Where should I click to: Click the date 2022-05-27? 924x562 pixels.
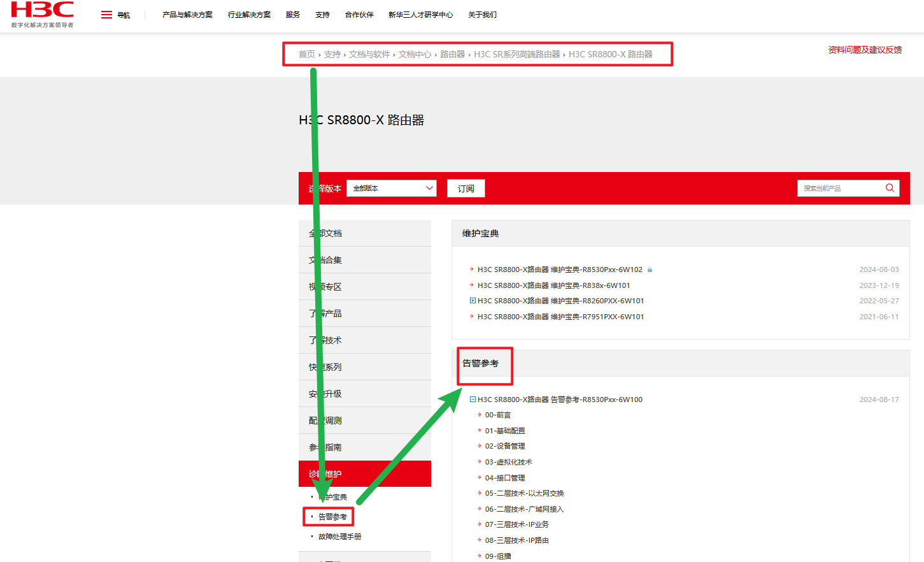[x=879, y=301]
